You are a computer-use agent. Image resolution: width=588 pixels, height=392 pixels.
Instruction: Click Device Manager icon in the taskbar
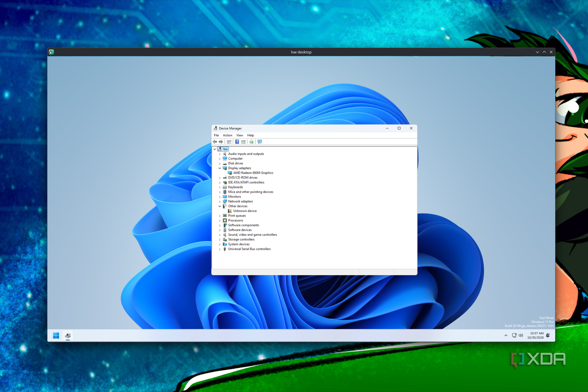[x=68, y=335]
